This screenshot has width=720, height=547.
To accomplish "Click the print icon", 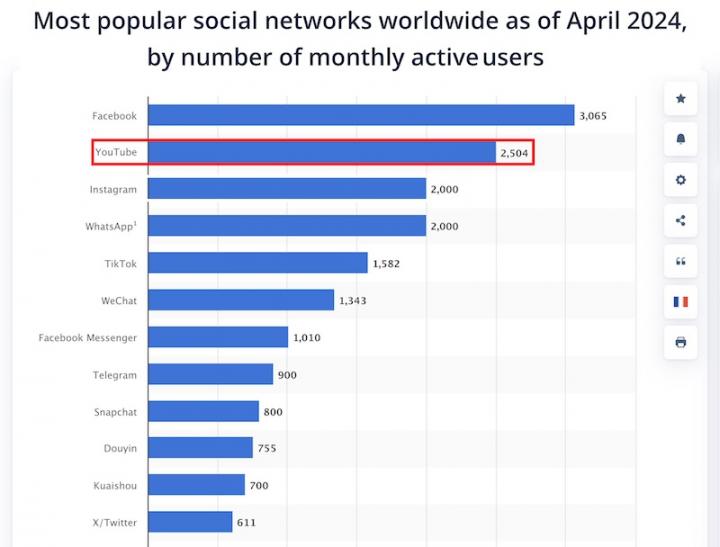I will 681,342.
